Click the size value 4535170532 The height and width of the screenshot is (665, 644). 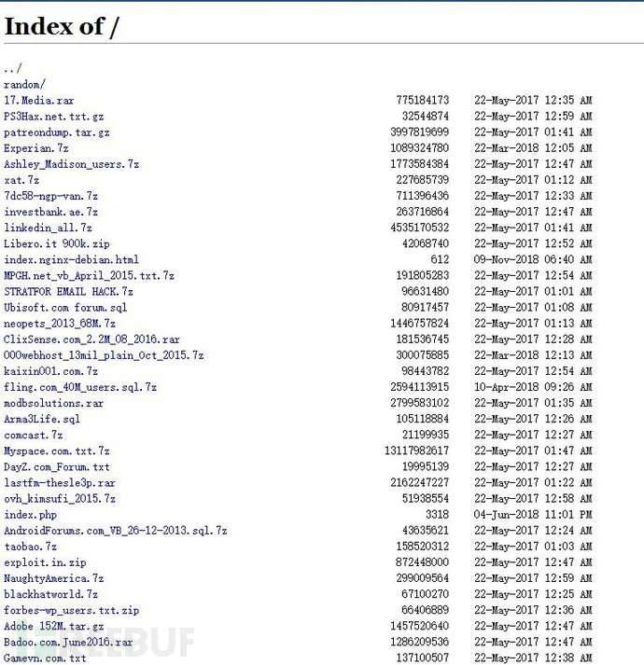tap(419, 228)
